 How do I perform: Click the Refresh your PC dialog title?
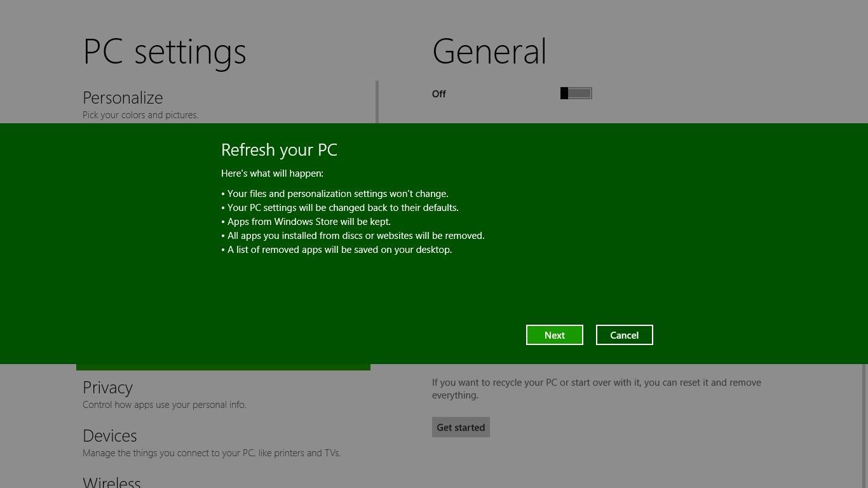pos(279,150)
